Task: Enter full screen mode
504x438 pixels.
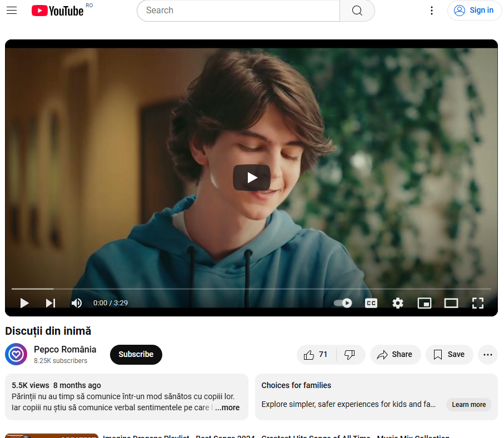Action: (478, 303)
